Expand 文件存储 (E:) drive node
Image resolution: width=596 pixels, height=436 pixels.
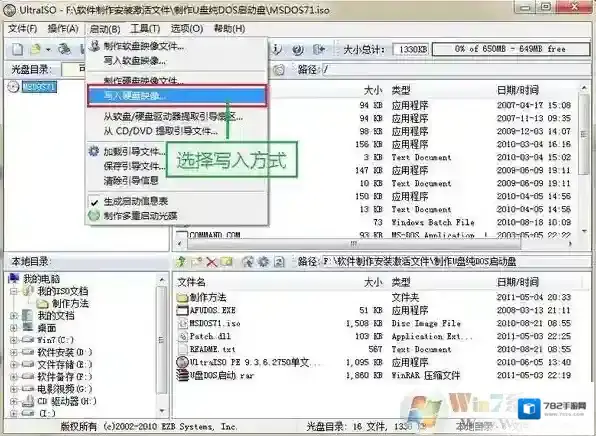pyautogui.click(x=14, y=365)
